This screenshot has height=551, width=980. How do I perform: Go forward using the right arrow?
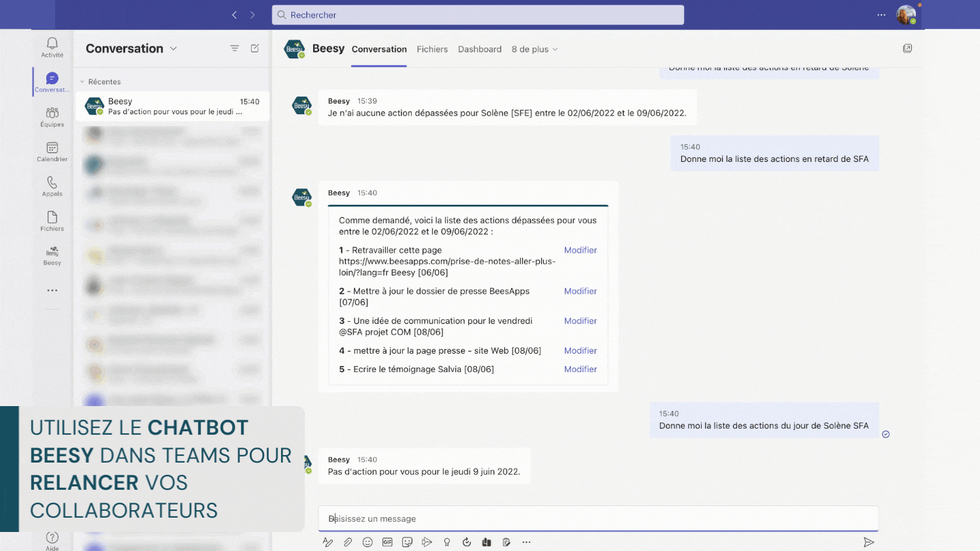coord(252,14)
